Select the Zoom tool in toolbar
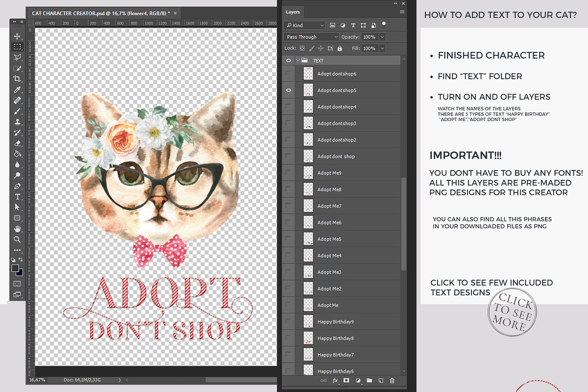This screenshot has width=588, height=392. pos(17,239)
